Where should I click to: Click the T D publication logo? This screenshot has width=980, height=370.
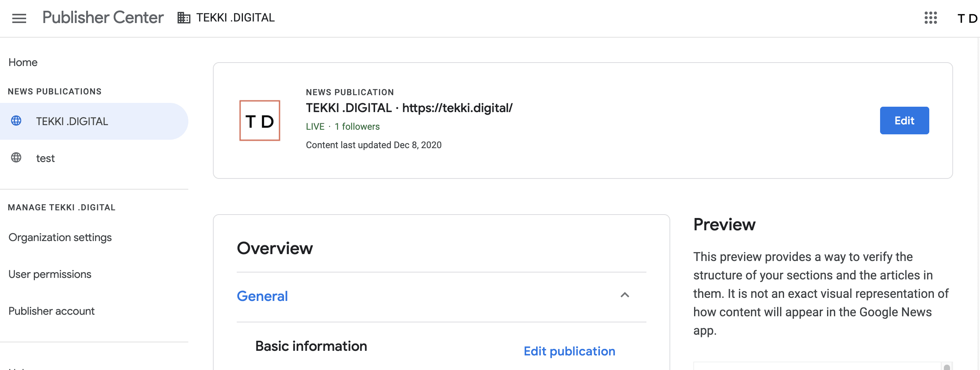click(x=260, y=121)
